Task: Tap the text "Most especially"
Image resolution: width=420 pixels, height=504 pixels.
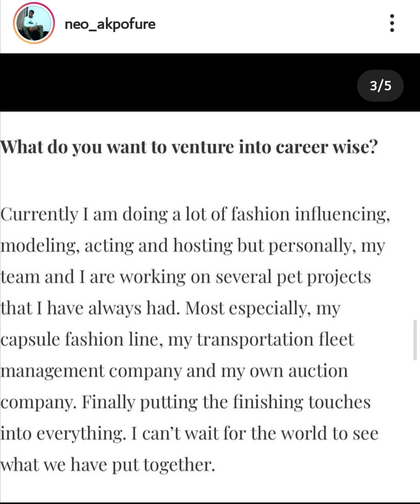Action: (247, 309)
